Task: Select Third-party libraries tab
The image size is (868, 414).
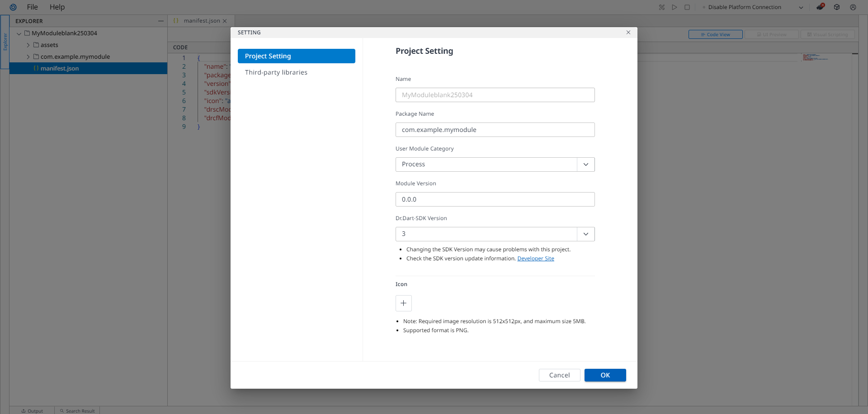Action: coord(276,72)
